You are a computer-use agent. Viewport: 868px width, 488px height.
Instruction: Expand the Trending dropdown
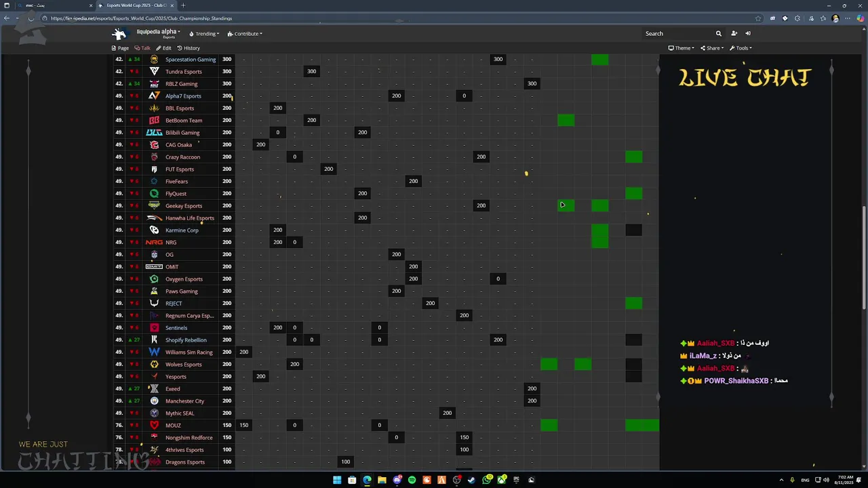204,33
